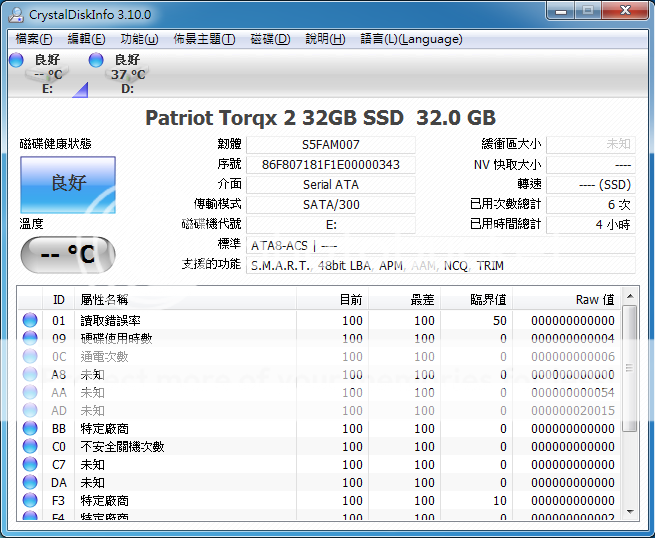
Task: Open the 檔案(F) menu
Action: [x=34, y=39]
